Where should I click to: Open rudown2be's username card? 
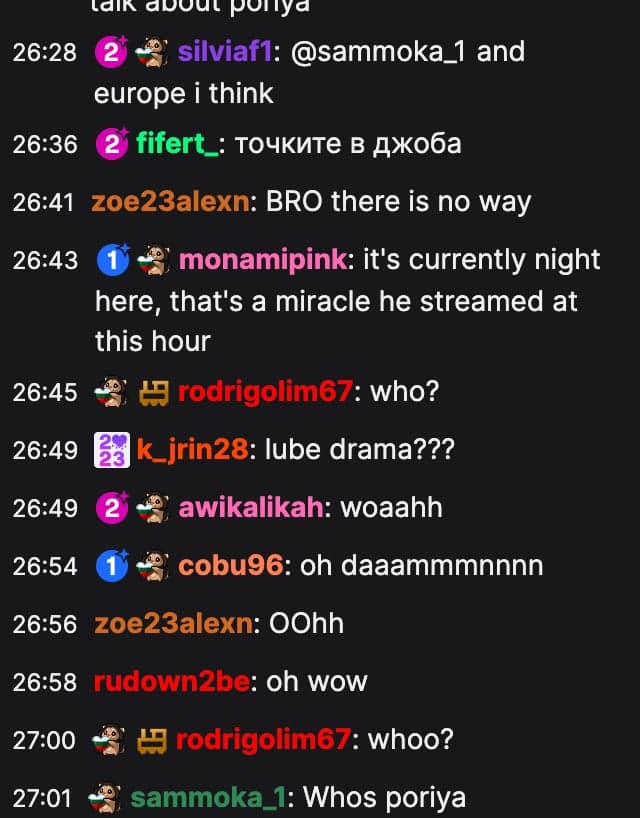[x=172, y=682]
